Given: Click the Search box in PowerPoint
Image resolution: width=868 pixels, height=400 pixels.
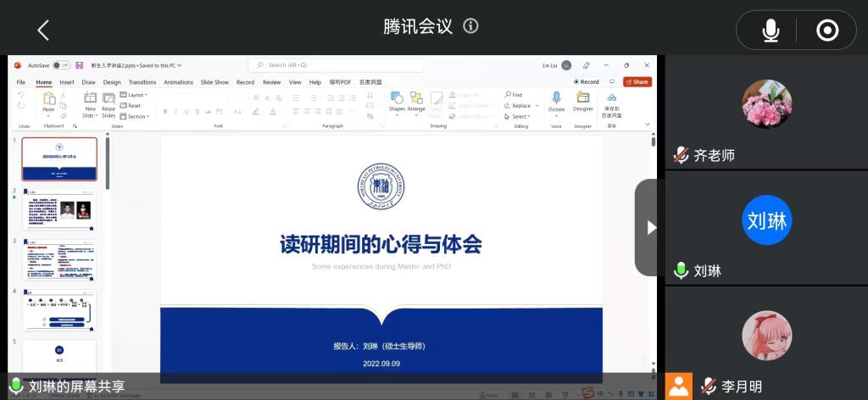Looking at the screenshot, I should click(336, 64).
